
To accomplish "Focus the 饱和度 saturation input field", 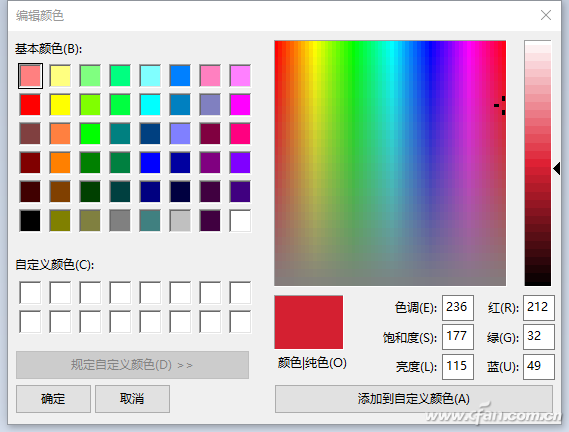I will tap(458, 337).
